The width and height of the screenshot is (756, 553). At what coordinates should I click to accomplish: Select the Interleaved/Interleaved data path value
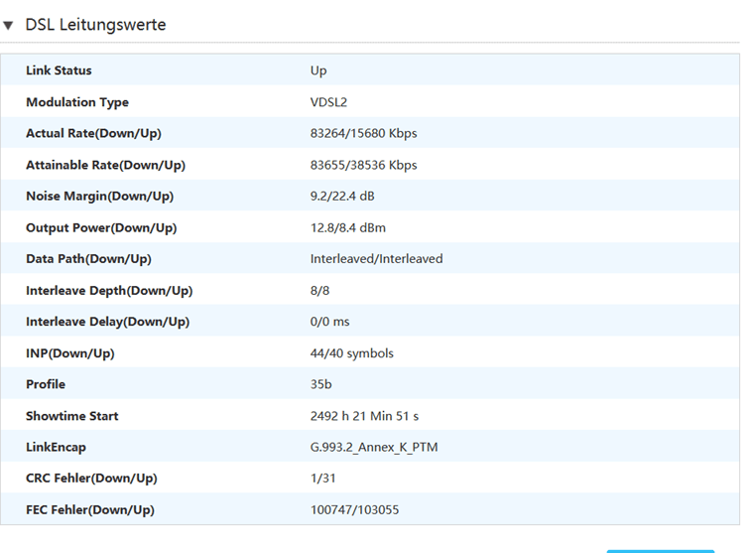coord(376,258)
